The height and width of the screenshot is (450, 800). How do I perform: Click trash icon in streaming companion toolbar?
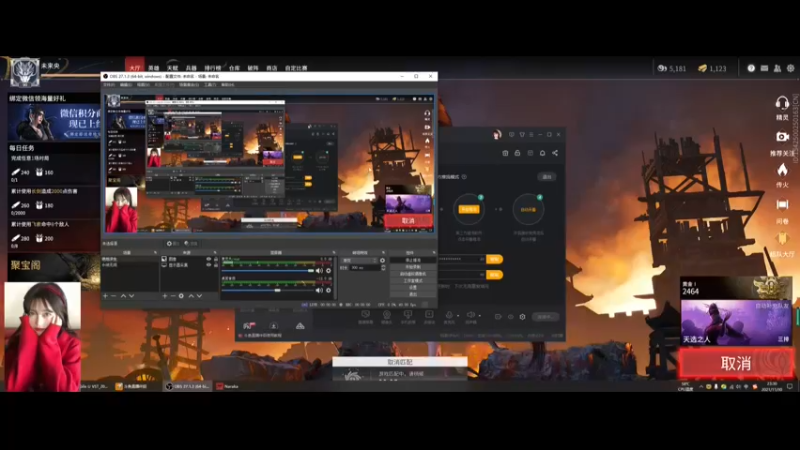[505, 153]
